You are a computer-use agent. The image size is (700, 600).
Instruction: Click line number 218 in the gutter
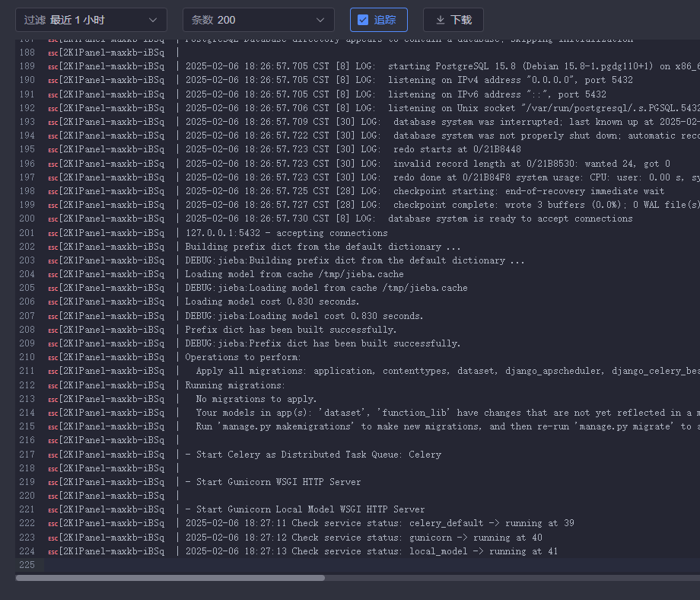(27, 468)
